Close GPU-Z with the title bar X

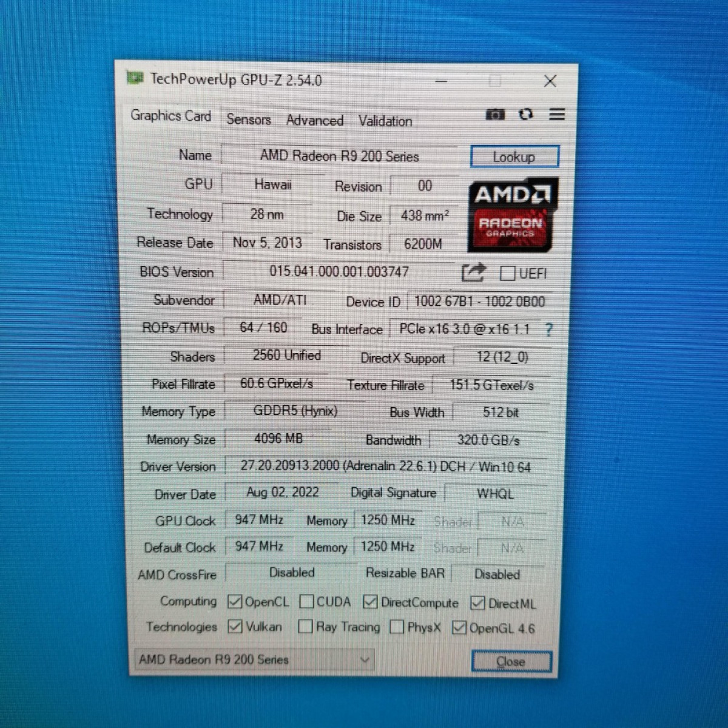pos(550,81)
